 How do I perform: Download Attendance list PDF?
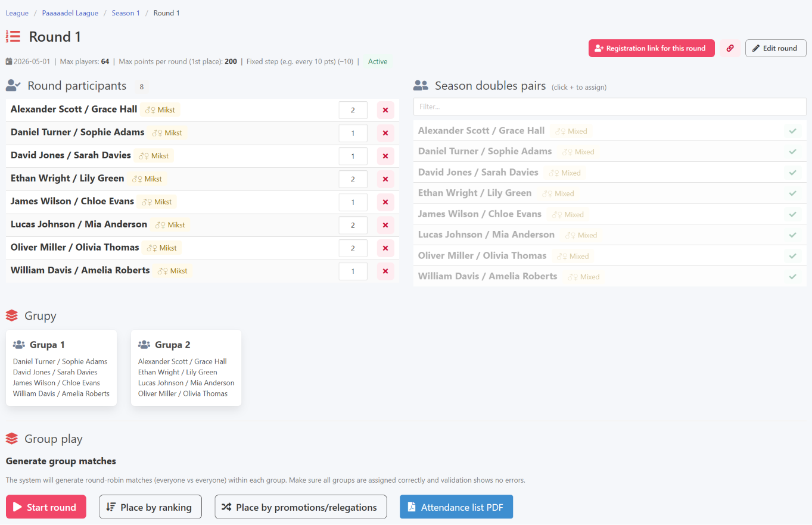[x=456, y=507]
